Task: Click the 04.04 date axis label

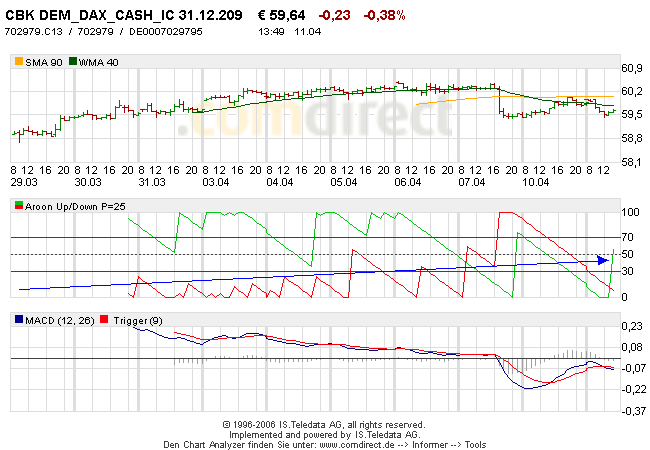Action: coord(280,182)
